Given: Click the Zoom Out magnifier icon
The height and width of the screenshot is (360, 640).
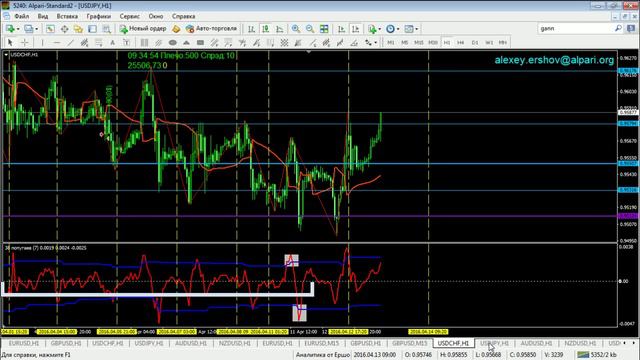Looking at the screenshot, I should tap(310, 29).
